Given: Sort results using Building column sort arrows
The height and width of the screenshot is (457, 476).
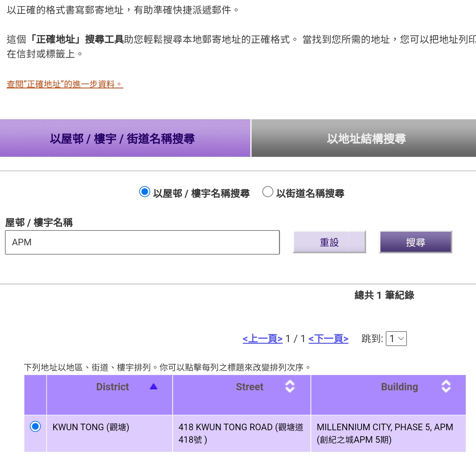Looking at the screenshot, I should coord(446,386).
